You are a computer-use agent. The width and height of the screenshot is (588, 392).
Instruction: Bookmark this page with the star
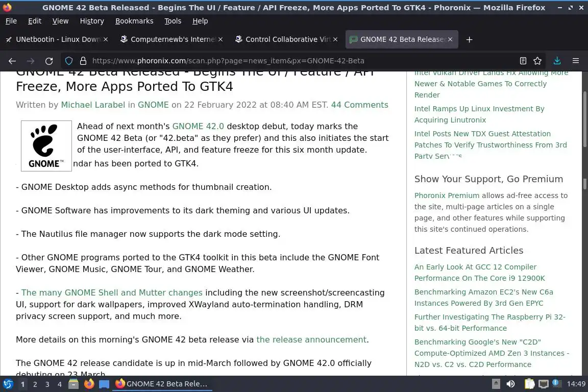[537, 61]
